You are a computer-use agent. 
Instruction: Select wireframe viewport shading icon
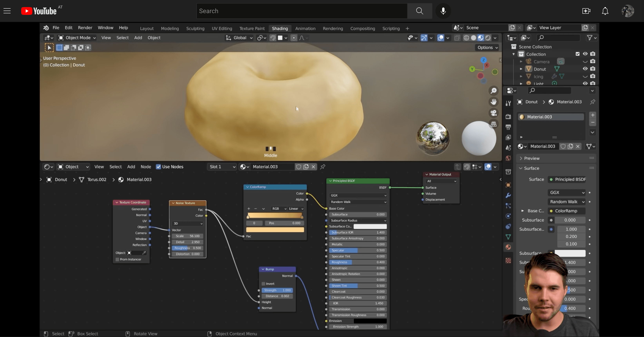click(x=466, y=38)
